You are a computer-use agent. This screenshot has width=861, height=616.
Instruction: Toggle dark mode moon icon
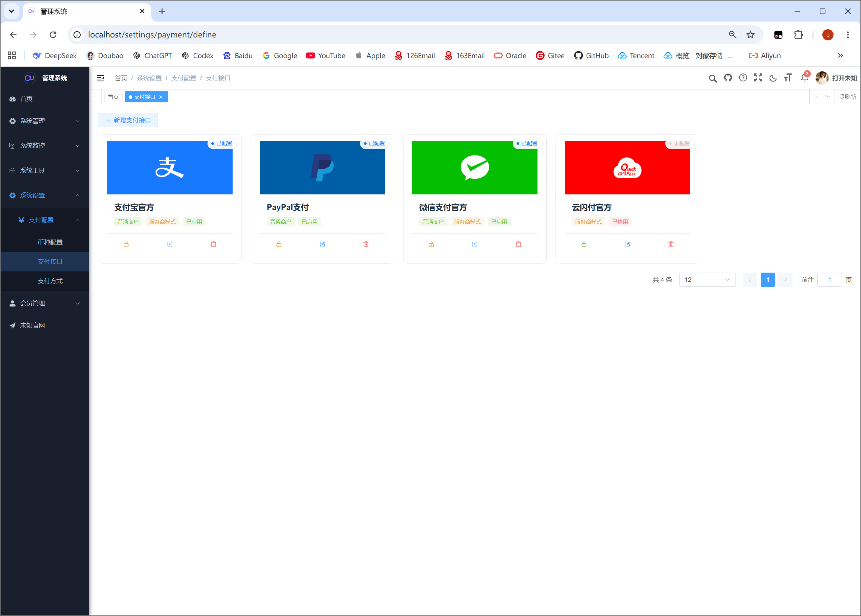(x=773, y=78)
